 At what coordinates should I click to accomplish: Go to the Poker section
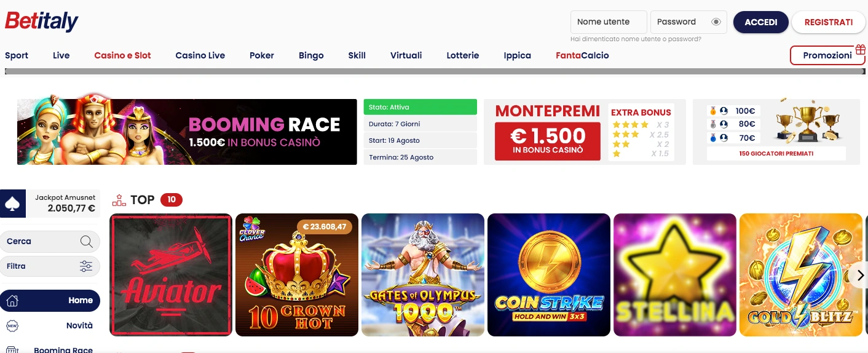(x=262, y=55)
